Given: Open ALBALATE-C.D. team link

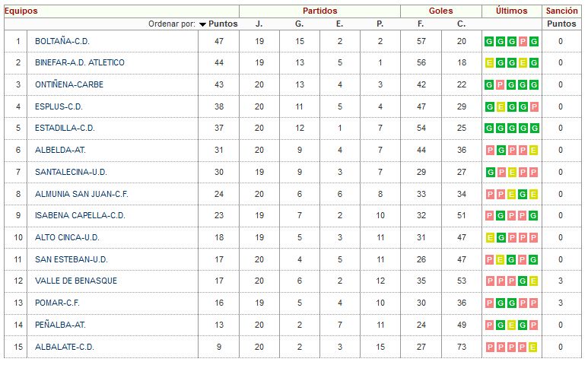Looking at the screenshot, I should point(64,347).
